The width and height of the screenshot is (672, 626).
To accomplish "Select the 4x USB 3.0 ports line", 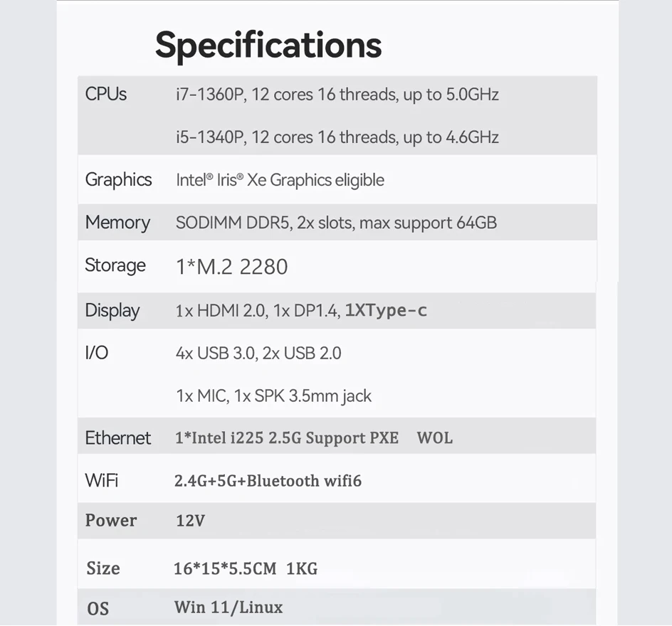I will 258,353.
